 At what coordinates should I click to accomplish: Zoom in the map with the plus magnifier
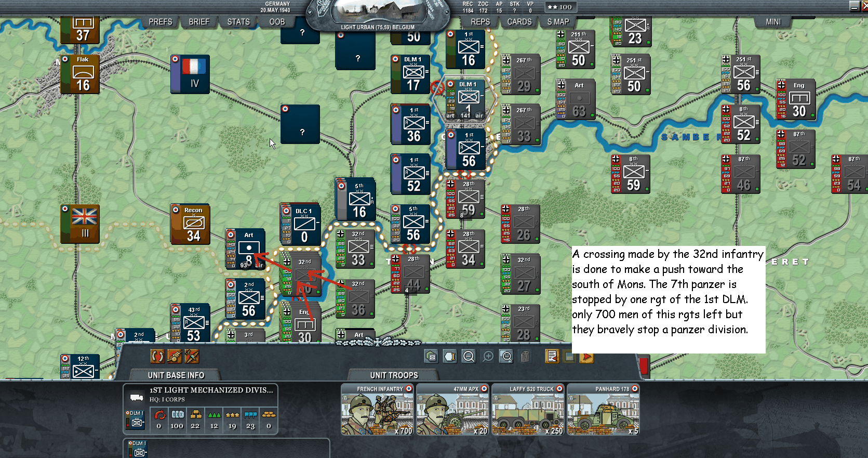point(488,356)
